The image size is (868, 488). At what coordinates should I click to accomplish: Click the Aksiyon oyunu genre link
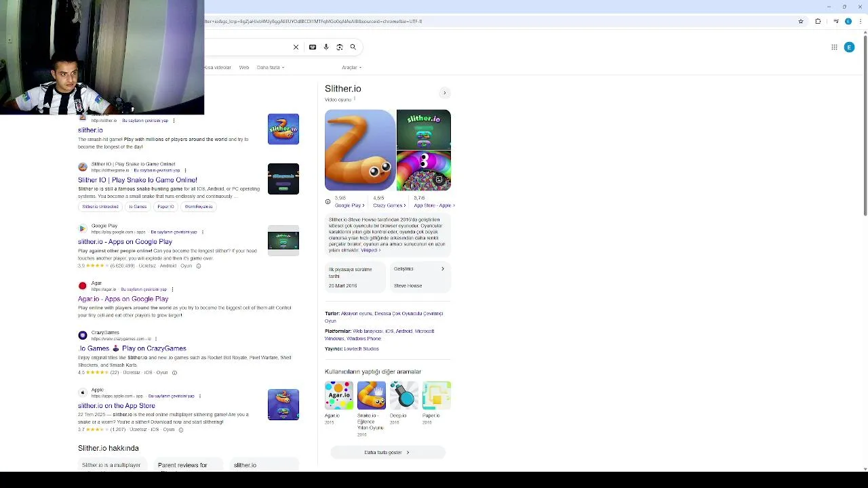[x=357, y=314]
